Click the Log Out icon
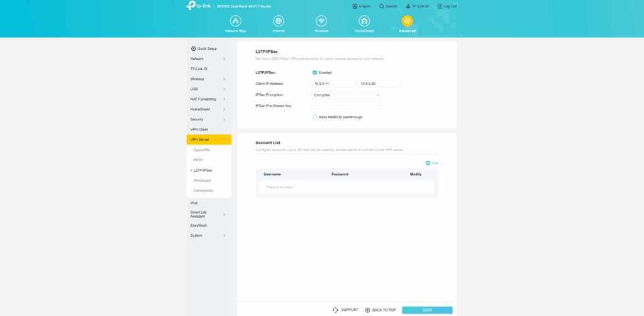Image resolution: width=644 pixels, height=316 pixels. click(x=440, y=6)
